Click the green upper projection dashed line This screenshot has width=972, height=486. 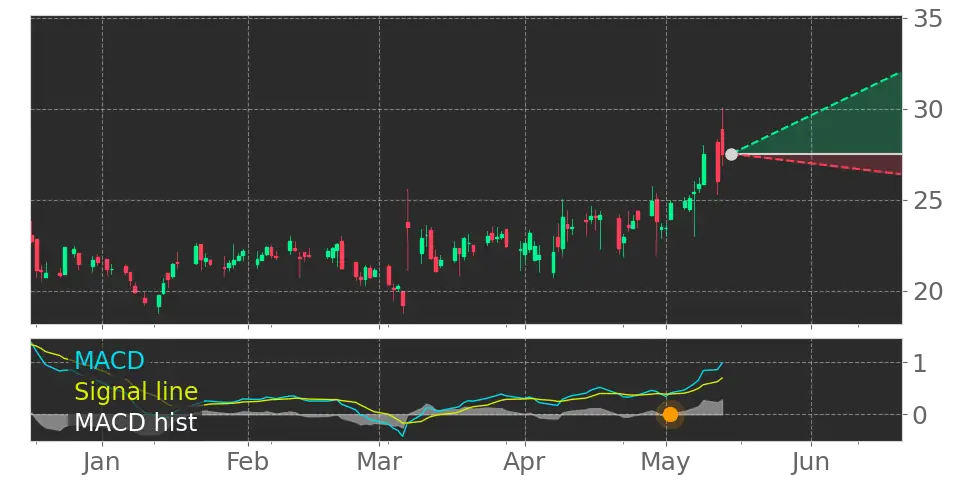pyautogui.click(x=818, y=112)
